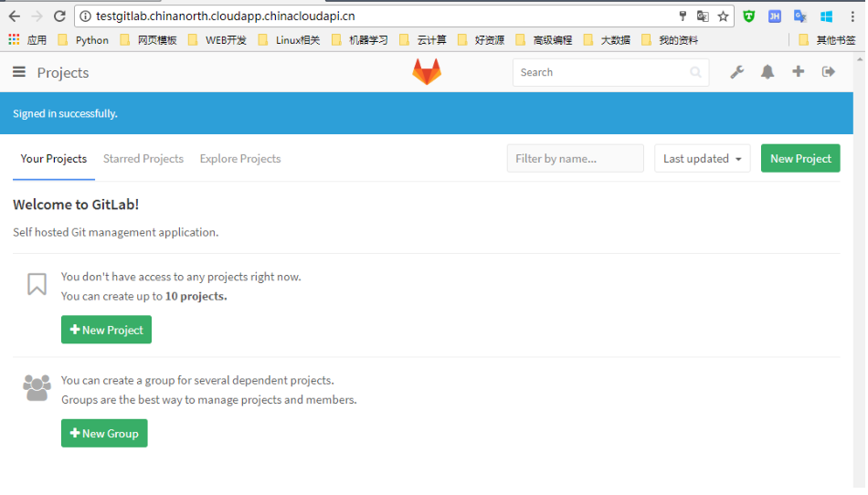Open the 网页模板 bookmark folder
Viewport: 868px width, 495px height.
[149, 40]
